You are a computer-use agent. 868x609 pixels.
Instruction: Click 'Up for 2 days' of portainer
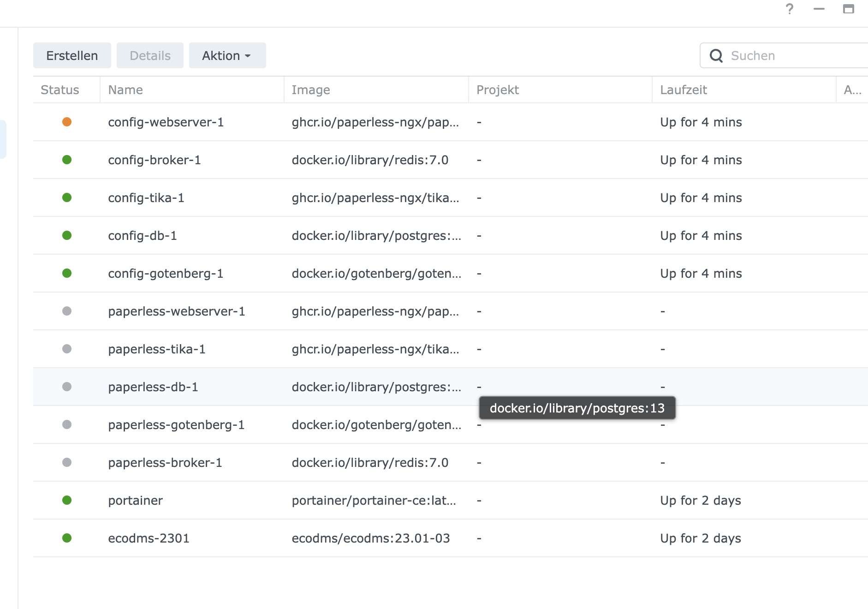701,501
